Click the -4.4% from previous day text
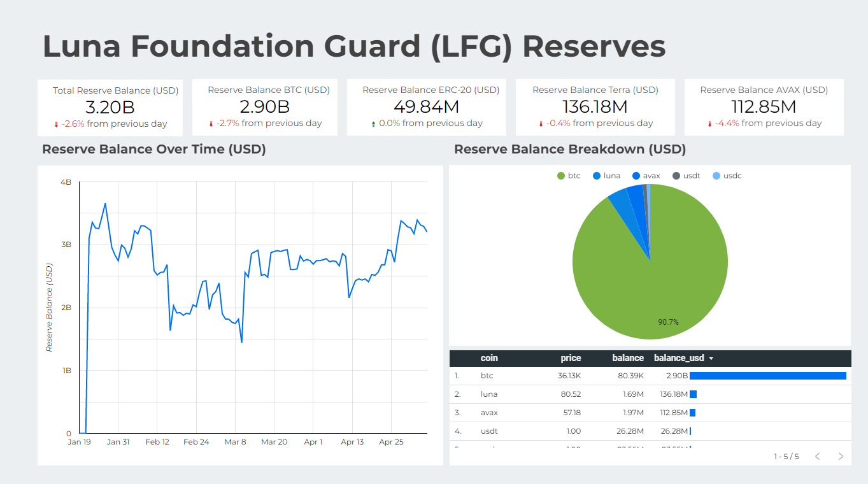This screenshot has height=484, width=868. pos(768,124)
